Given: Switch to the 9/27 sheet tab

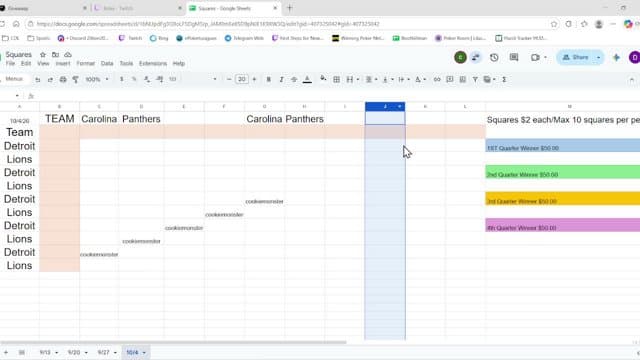Looking at the screenshot, I should (x=107, y=352).
